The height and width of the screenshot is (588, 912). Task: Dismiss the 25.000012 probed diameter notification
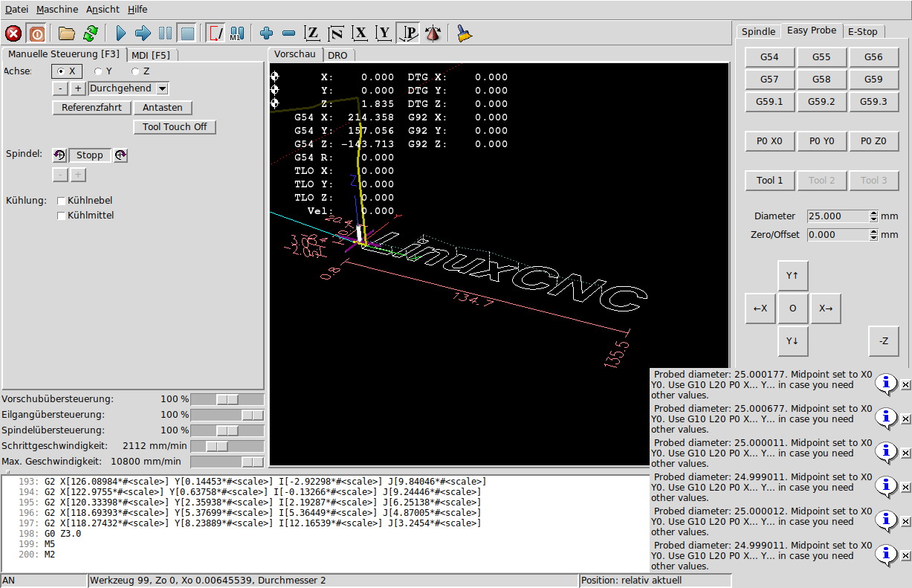(x=905, y=522)
